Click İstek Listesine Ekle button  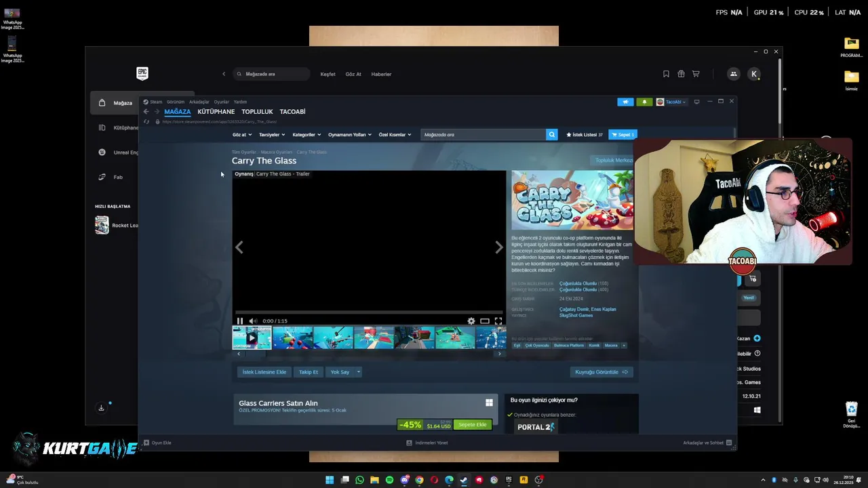(264, 372)
